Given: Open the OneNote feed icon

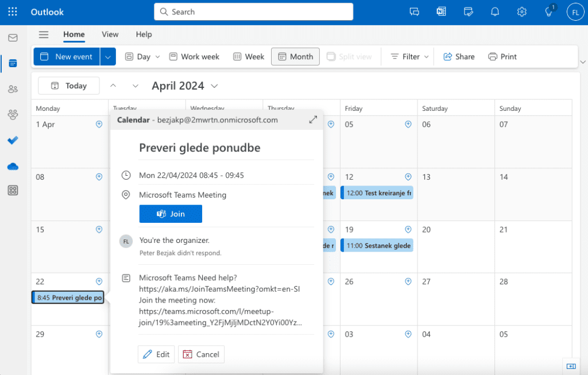Looking at the screenshot, I should pos(441,12).
